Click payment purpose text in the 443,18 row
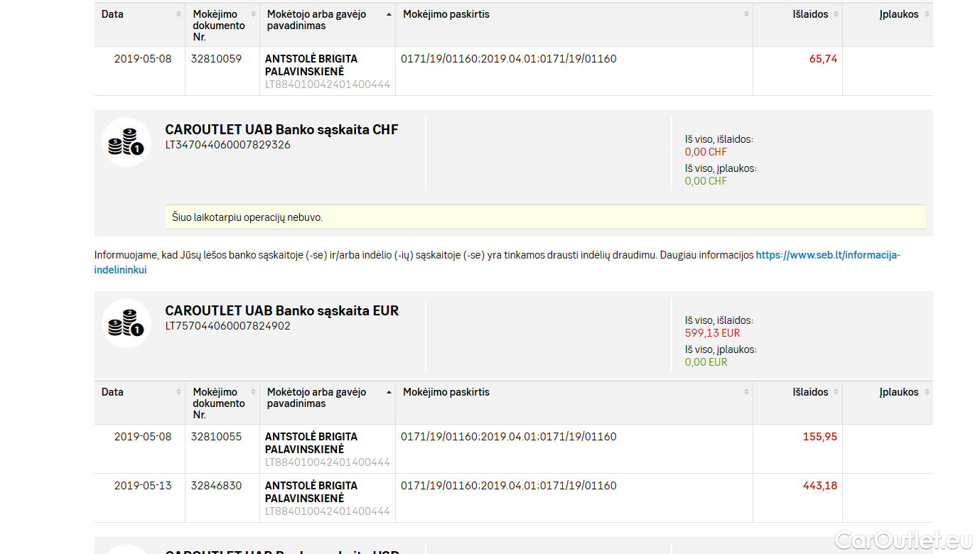This screenshot has height=554, width=980. click(x=509, y=486)
